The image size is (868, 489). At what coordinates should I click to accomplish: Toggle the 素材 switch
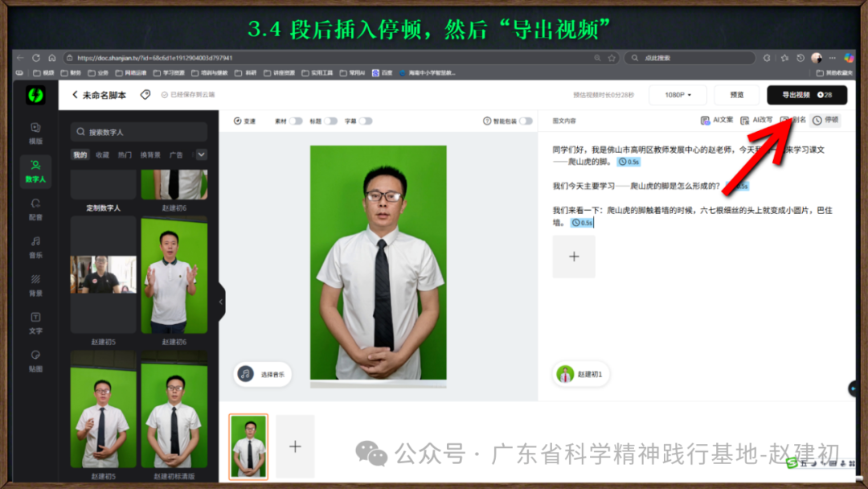[296, 121]
